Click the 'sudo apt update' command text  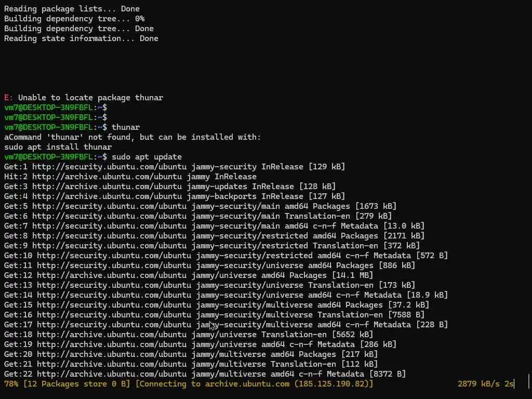click(147, 157)
